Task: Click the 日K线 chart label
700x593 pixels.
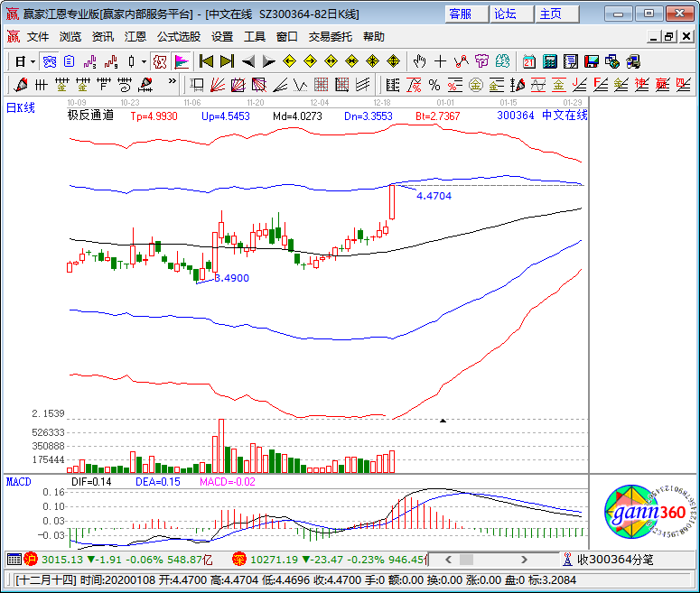Action: tap(20, 107)
